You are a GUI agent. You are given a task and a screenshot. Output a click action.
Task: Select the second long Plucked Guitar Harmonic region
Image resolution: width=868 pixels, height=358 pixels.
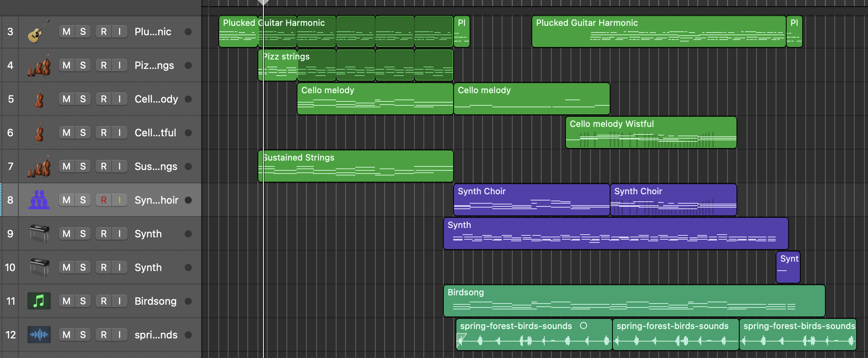[x=659, y=31]
